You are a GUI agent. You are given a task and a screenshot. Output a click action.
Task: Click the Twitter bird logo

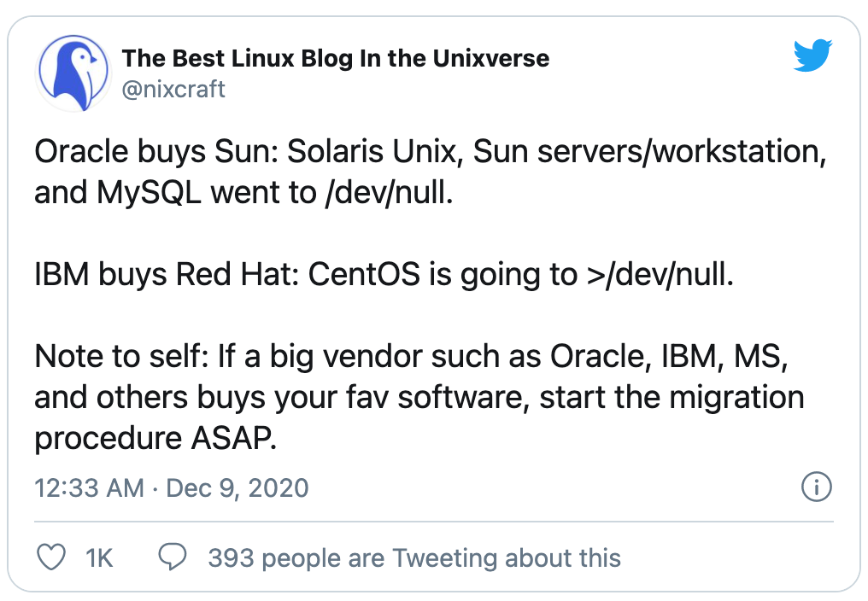(x=812, y=56)
